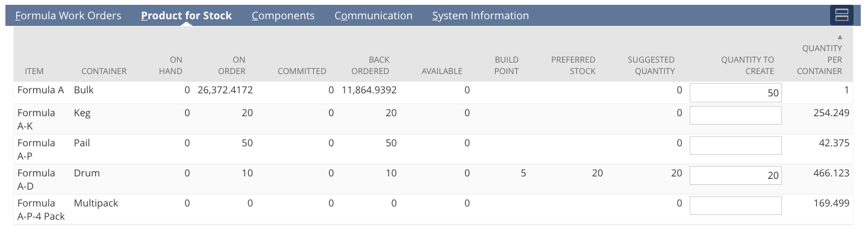Click the 11,864.9392 back ordered value
868x233 pixels.
(369, 90)
